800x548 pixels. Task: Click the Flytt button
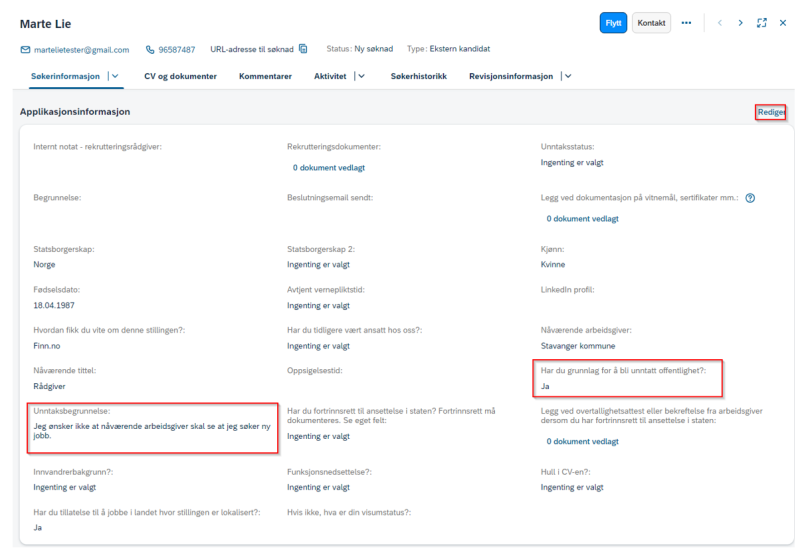(x=613, y=23)
